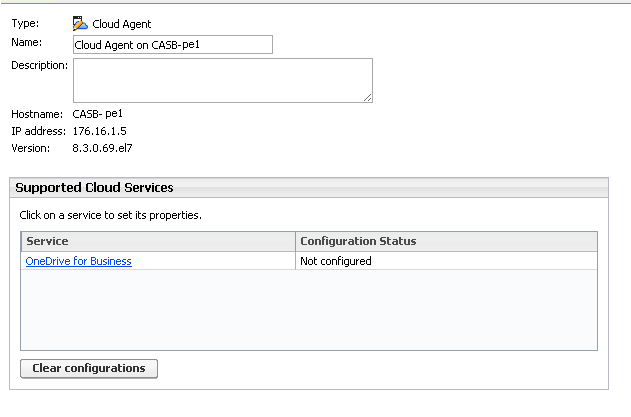The image size is (631, 417).
Task: Click the Version label
Action: tap(31, 148)
